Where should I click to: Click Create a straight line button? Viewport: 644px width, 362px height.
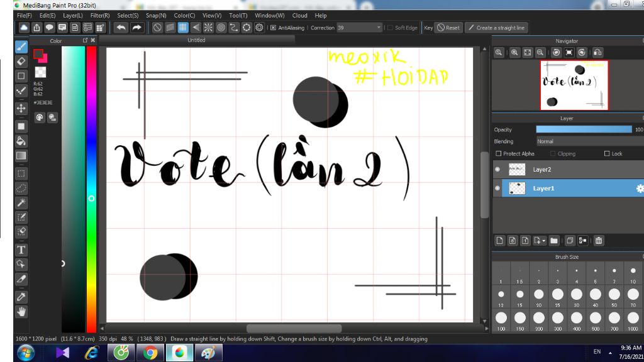tap(496, 28)
